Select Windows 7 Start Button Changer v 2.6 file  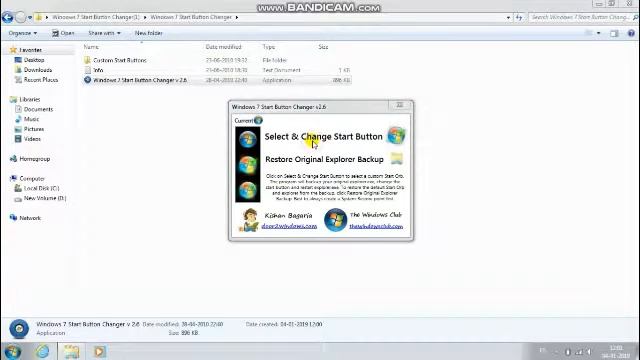(140, 80)
